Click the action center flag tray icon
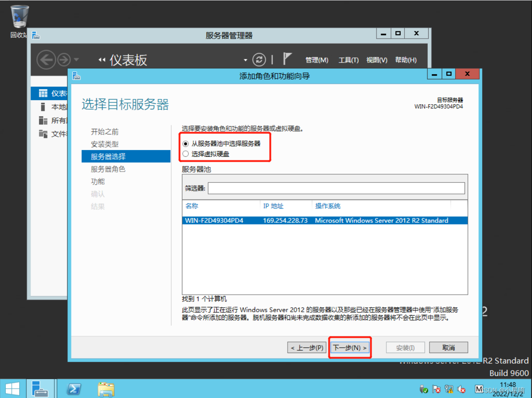Viewport: 532px width, 398px height. (x=436, y=389)
